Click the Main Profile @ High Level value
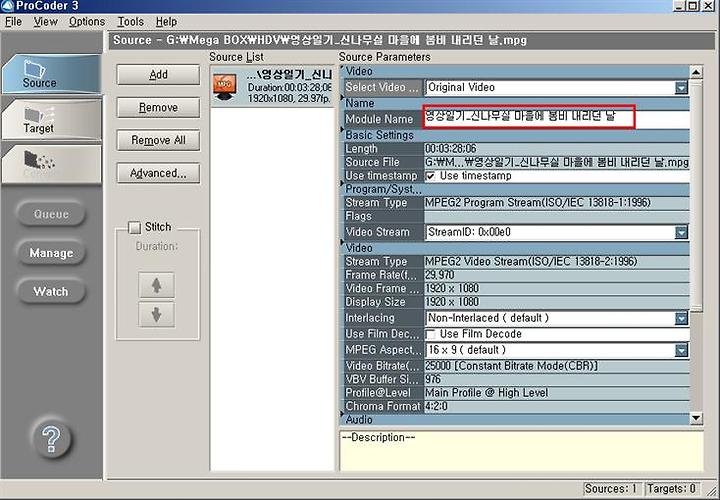Screen dimensions: 720x500 [486, 393]
